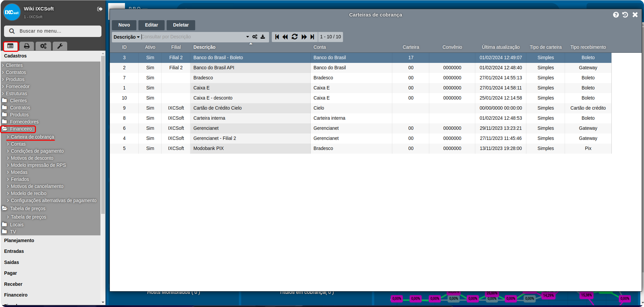Screen dimensions: 644x307
Task: Click the magnifier icon in menu search
Action: [x=12, y=31]
